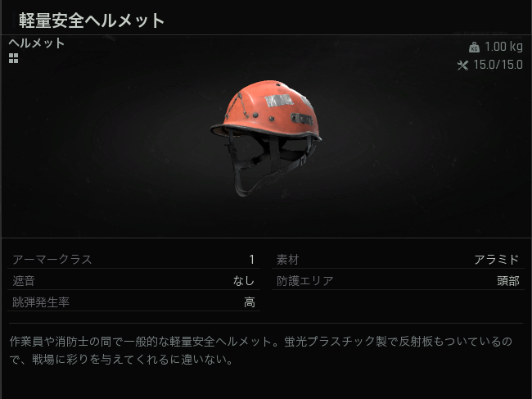Click the なし sound reduction value
532x399 pixels.
244,281
